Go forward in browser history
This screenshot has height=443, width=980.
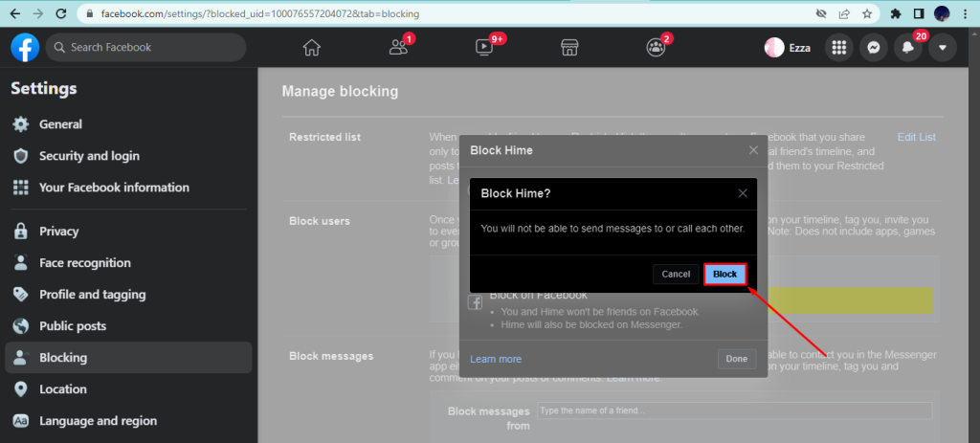tap(37, 13)
